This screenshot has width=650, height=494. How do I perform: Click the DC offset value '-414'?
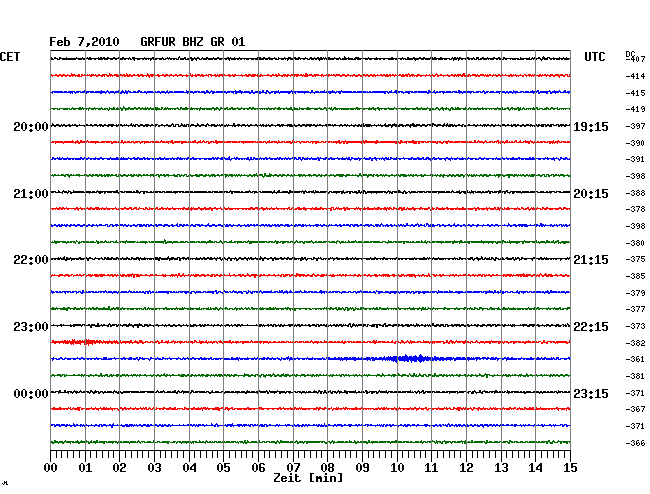635,76
